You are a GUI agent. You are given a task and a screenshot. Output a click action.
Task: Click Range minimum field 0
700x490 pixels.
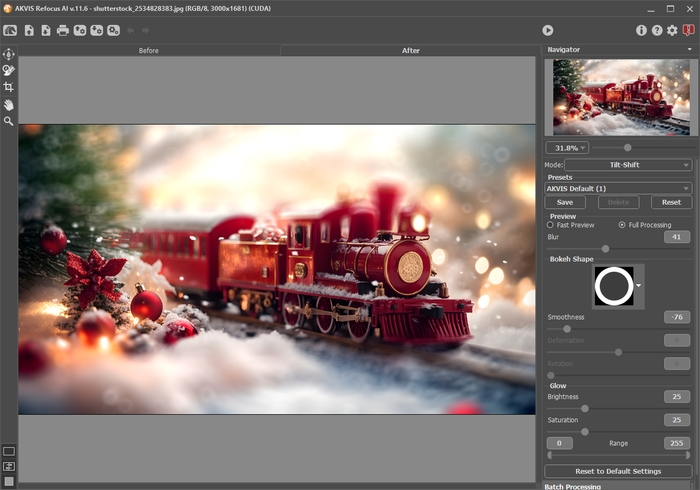[559, 443]
